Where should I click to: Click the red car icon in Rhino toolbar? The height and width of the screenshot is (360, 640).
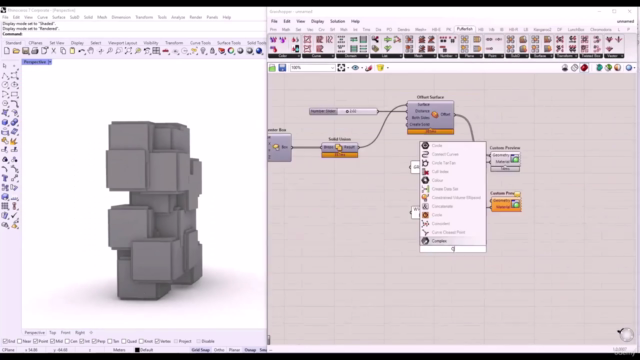[166, 51]
